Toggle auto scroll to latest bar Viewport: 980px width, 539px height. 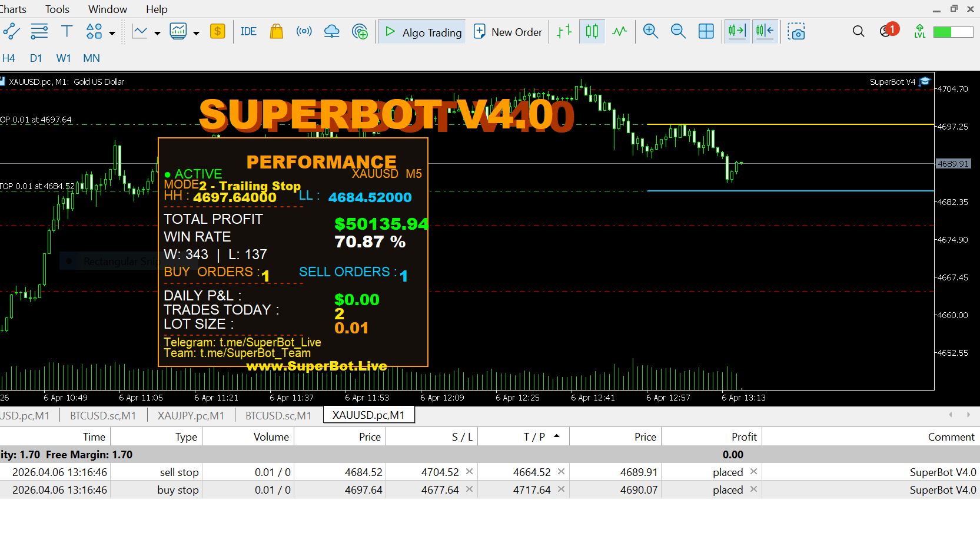(737, 32)
